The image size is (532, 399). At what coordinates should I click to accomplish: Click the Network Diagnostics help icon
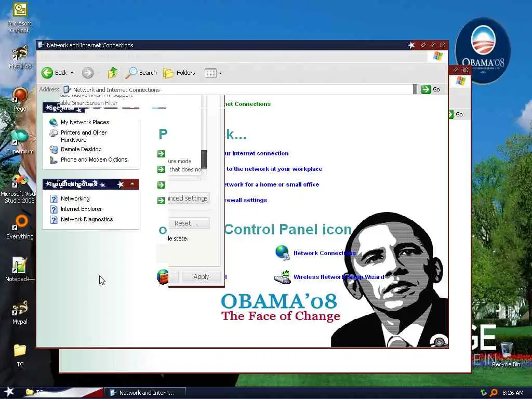(54, 220)
